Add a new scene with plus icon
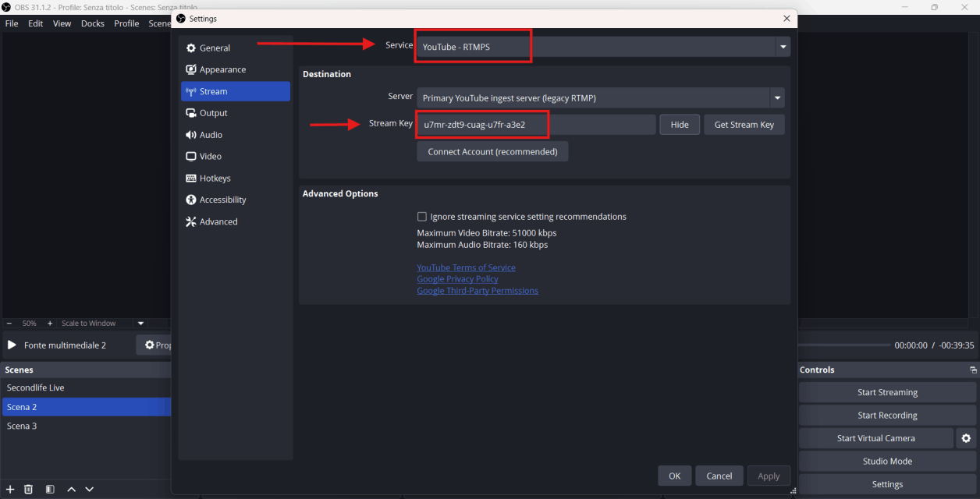 (x=10, y=489)
